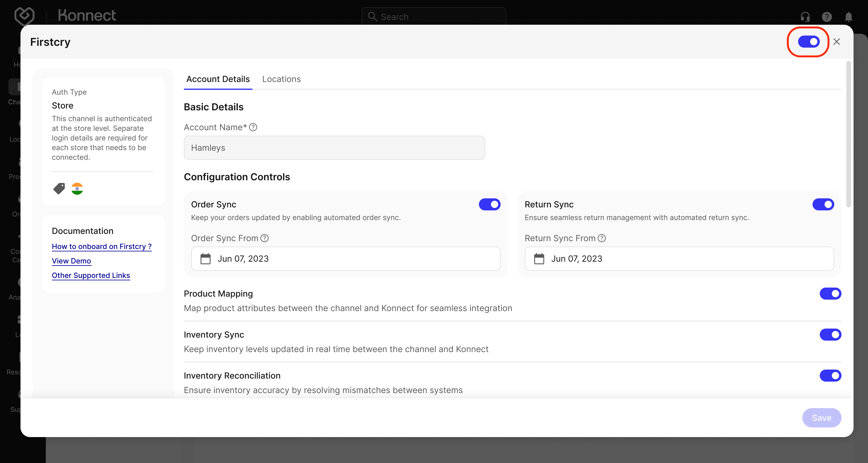The width and height of the screenshot is (868, 463).
Task: Open How to onboard on Firstcry link
Action: pyautogui.click(x=102, y=246)
